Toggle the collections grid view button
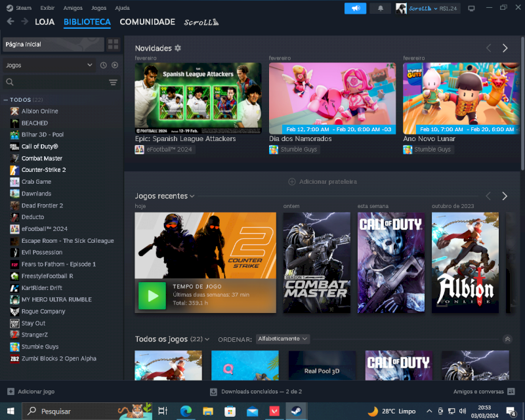 pyautogui.click(x=114, y=44)
